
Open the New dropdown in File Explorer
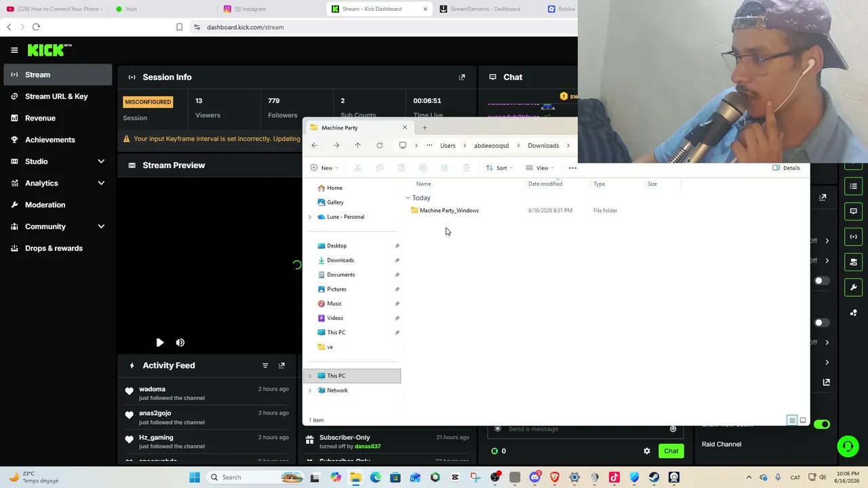pyautogui.click(x=323, y=168)
